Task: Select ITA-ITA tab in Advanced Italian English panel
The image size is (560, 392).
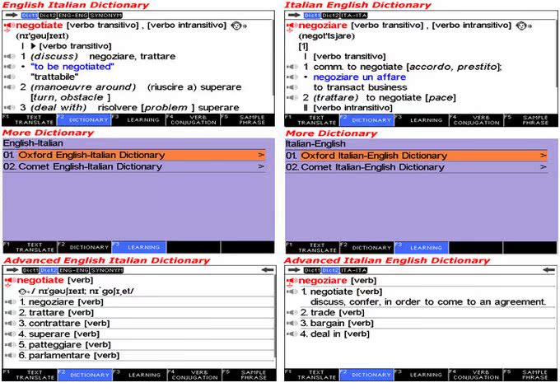Action: [x=353, y=270]
